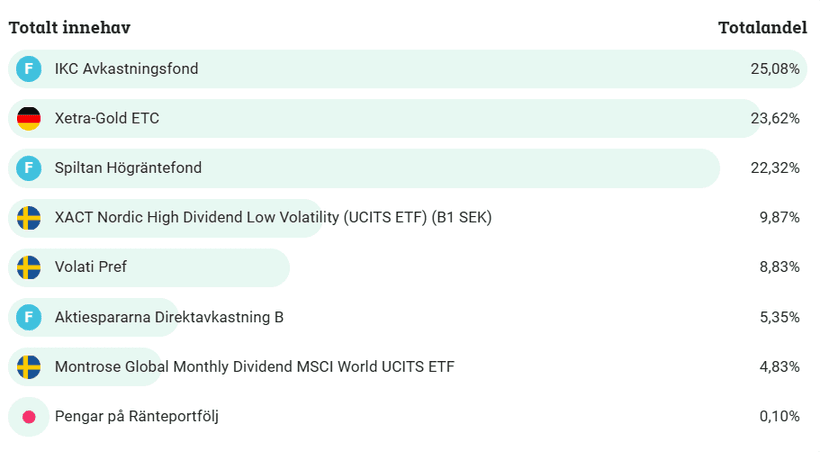Click the IKC Avkastningsfond fund icon
The width and height of the screenshot is (820, 452).
29,69
